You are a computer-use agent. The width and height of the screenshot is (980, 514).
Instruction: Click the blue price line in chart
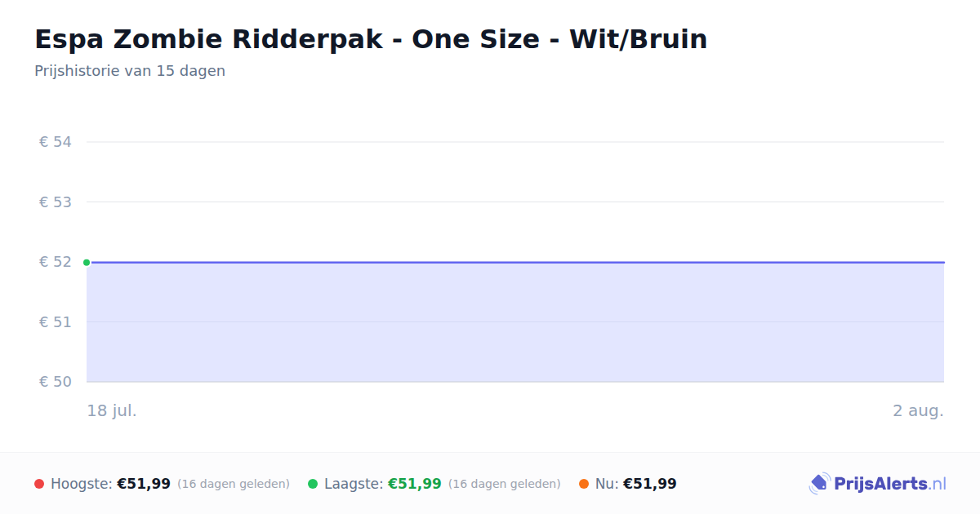click(515, 262)
